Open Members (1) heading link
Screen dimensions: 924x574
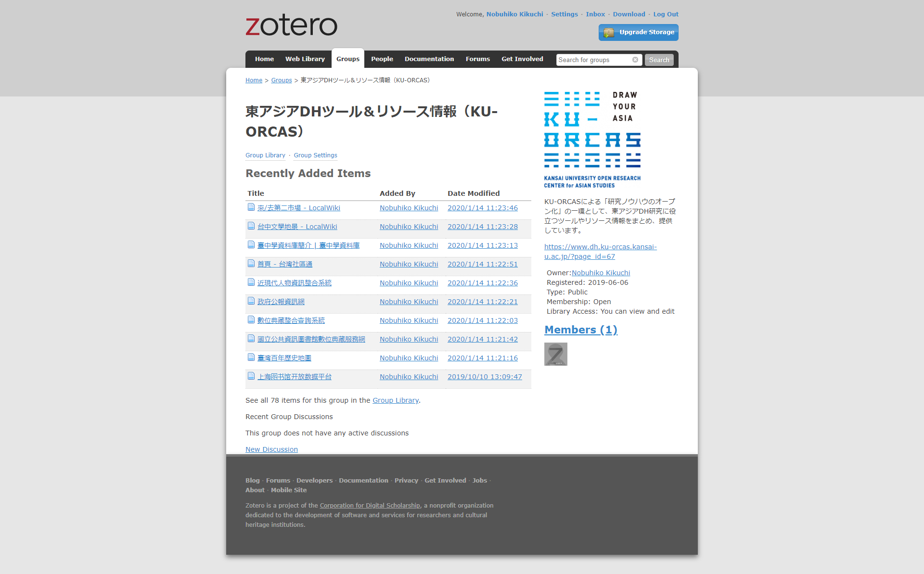point(581,330)
